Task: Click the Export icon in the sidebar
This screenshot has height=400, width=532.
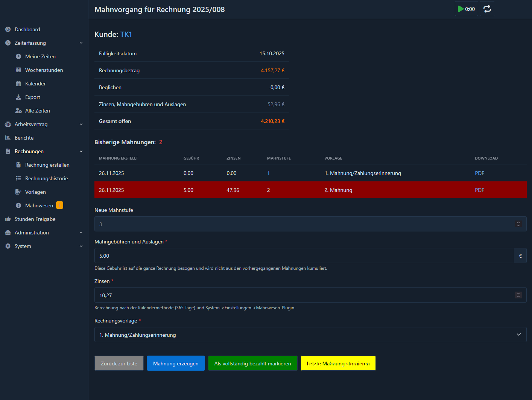Action: click(x=18, y=97)
